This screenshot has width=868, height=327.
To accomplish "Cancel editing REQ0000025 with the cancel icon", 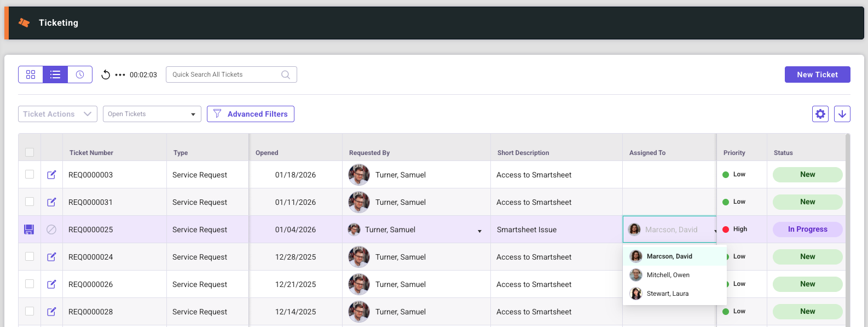I will (51, 230).
